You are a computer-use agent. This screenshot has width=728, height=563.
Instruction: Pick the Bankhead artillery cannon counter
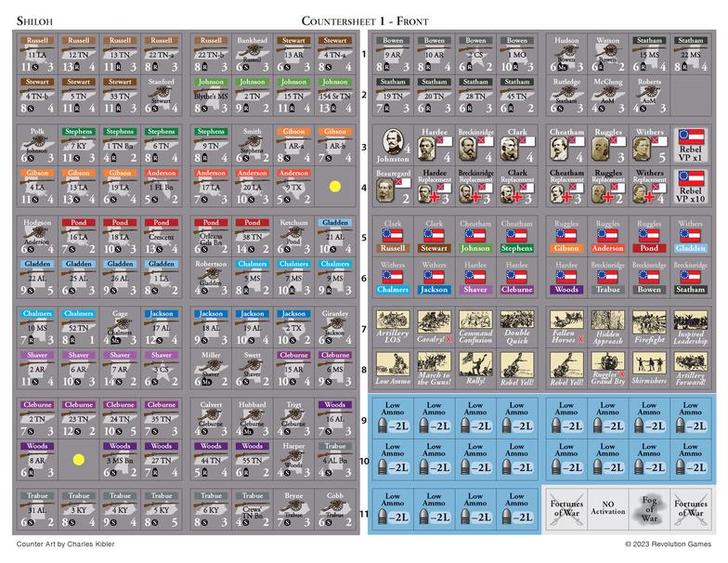[x=253, y=54]
